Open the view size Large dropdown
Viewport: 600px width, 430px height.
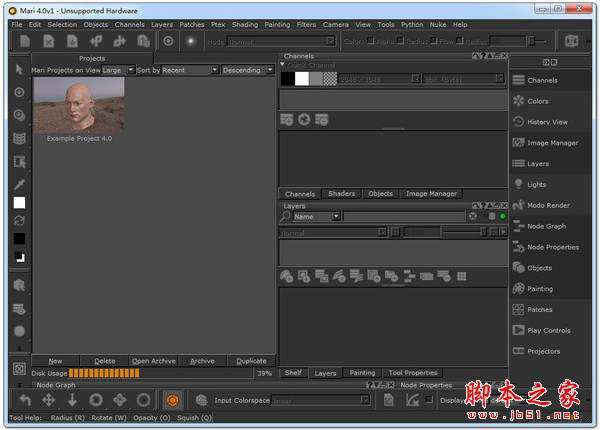pos(118,70)
